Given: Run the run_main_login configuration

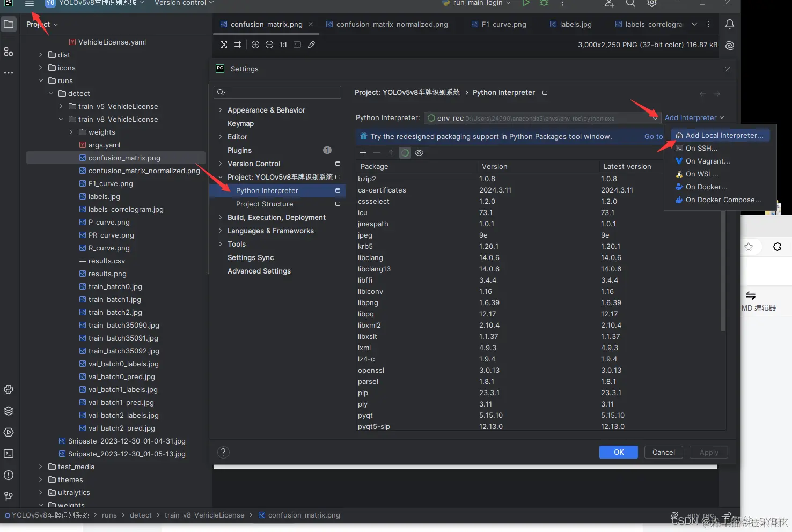Looking at the screenshot, I should (526, 3).
